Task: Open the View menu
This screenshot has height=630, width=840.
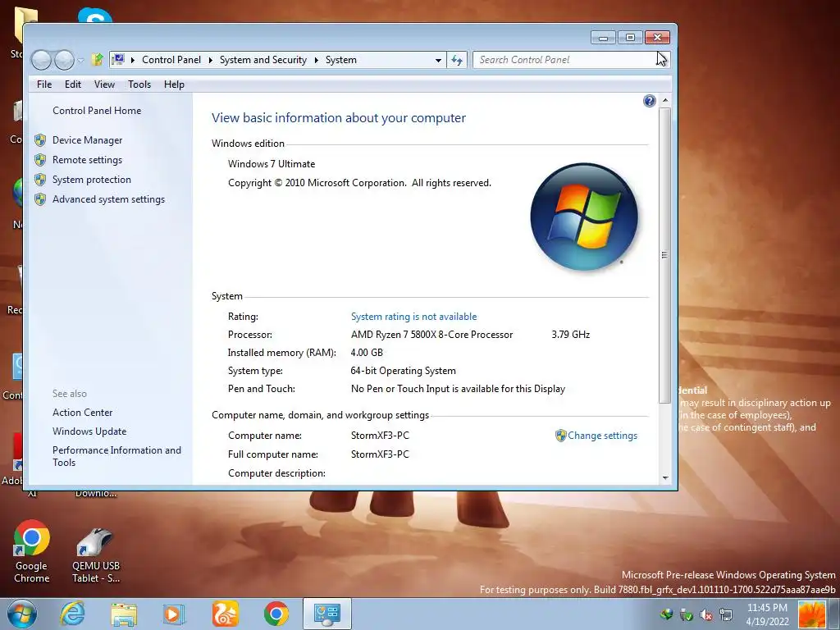Action: [104, 84]
